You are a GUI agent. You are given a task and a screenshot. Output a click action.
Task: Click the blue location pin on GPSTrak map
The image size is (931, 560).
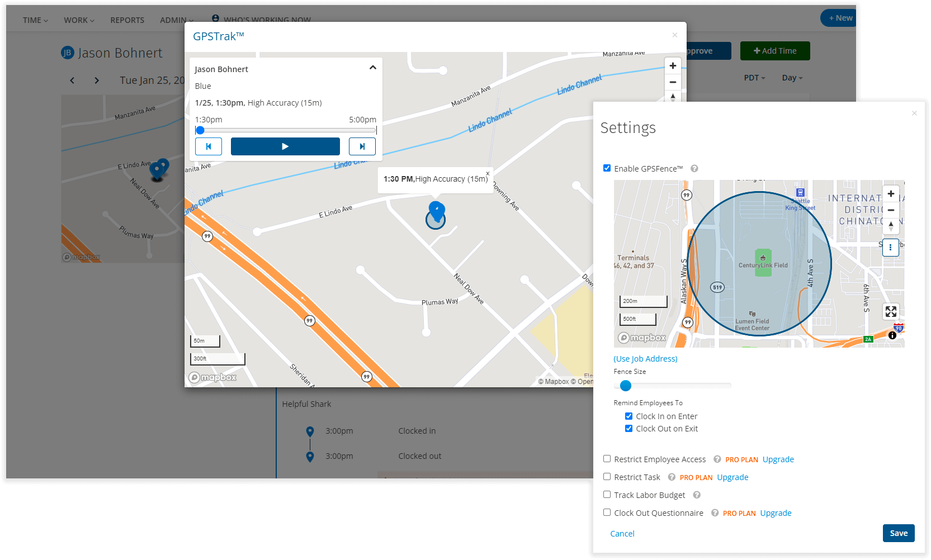pyautogui.click(x=437, y=211)
